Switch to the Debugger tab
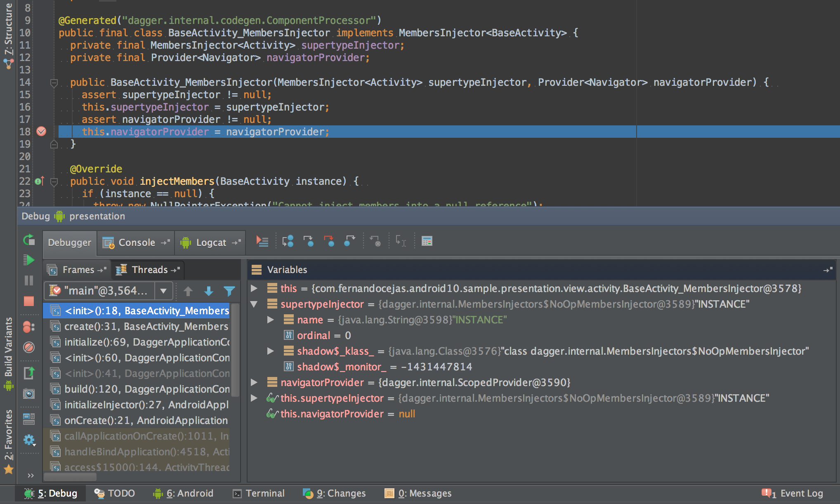The width and height of the screenshot is (840, 504). point(69,243)
